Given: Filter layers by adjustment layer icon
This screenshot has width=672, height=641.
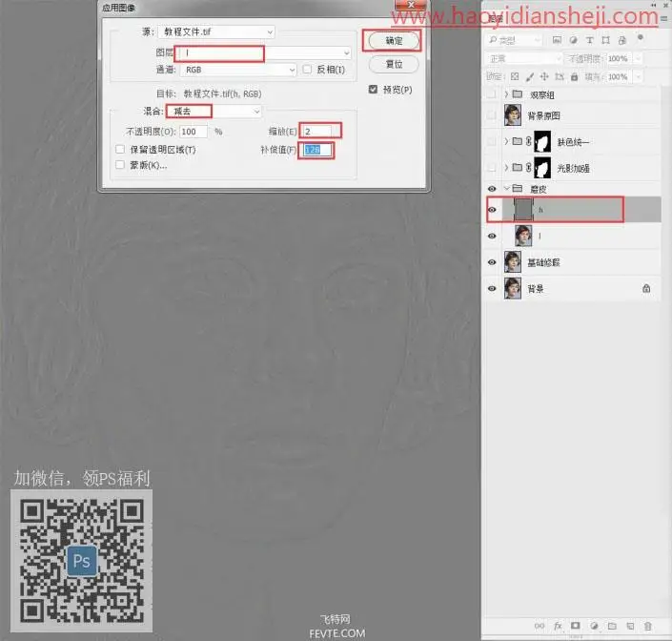Looking at the screenshot, I should [573, 40].
